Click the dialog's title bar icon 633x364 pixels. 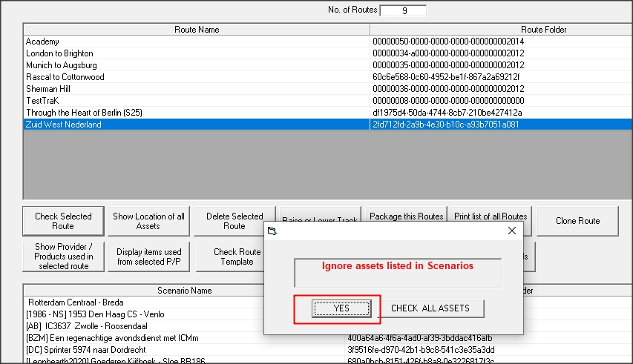pyautogui.click(x=272, y=231)
